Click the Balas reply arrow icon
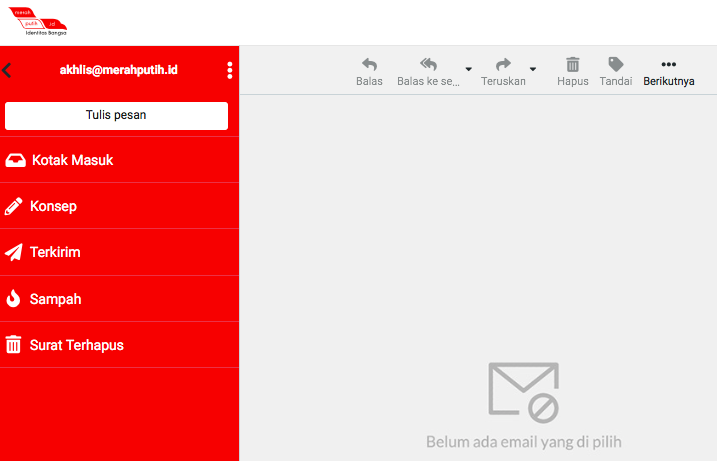 point(369,64)
